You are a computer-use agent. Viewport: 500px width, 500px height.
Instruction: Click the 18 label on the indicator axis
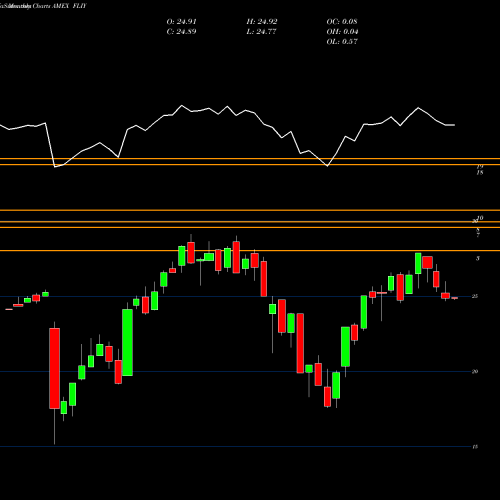(x=480, y=173)
